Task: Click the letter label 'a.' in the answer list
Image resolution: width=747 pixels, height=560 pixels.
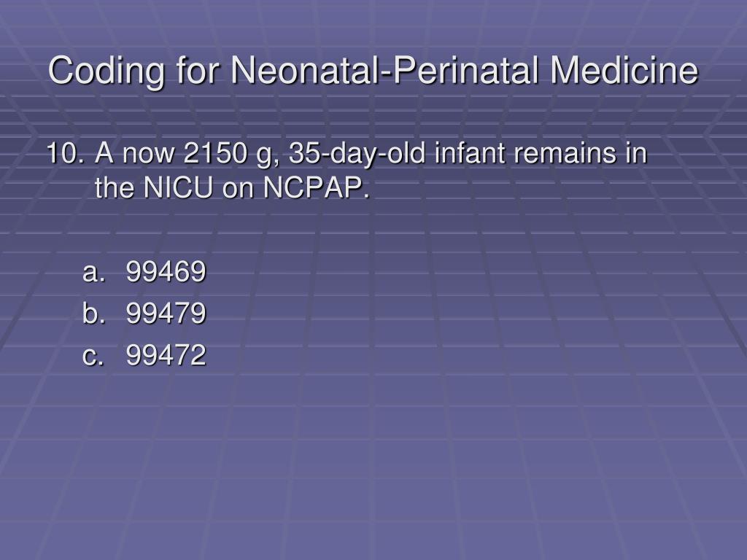Action: click(x=93, y=273)
